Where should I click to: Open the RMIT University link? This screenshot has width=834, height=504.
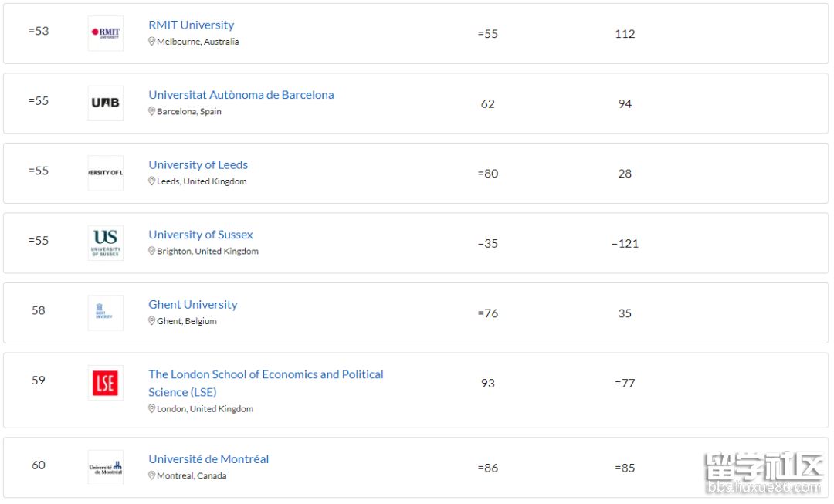pyautogui.click(x=191, y=25)
